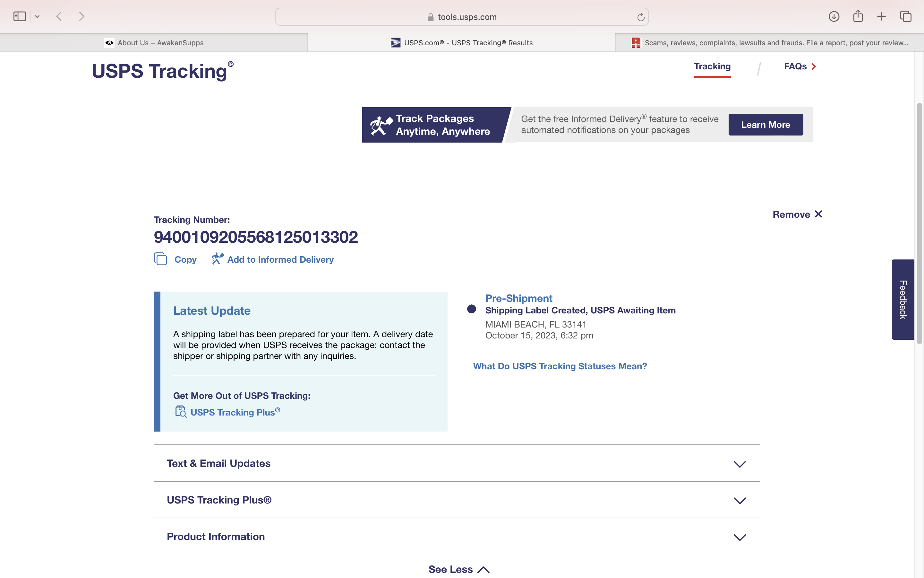Toggle the Safari sidebar icon
The height and width of the screenshot is (578, 924).
click(20, 16)
